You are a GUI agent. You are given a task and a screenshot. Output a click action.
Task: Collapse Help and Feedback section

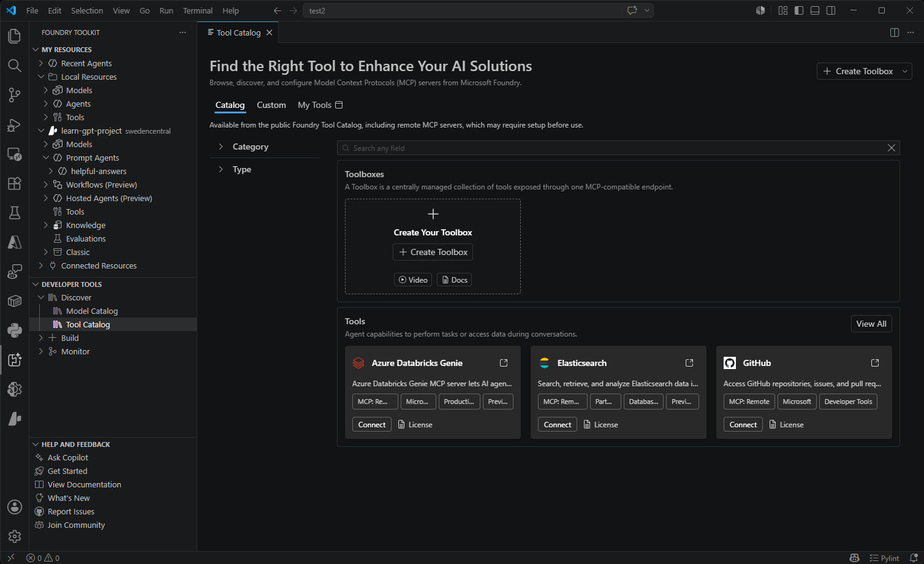click(x=36, y=444)
